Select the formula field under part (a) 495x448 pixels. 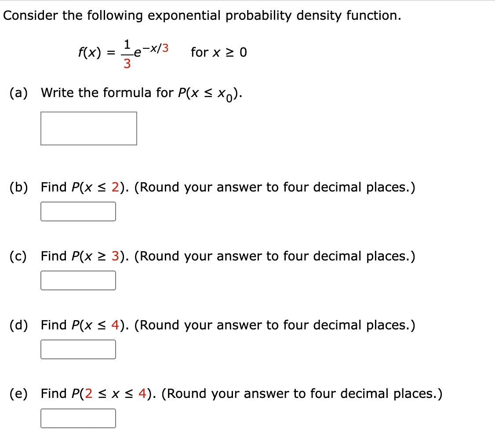[88, 128]
